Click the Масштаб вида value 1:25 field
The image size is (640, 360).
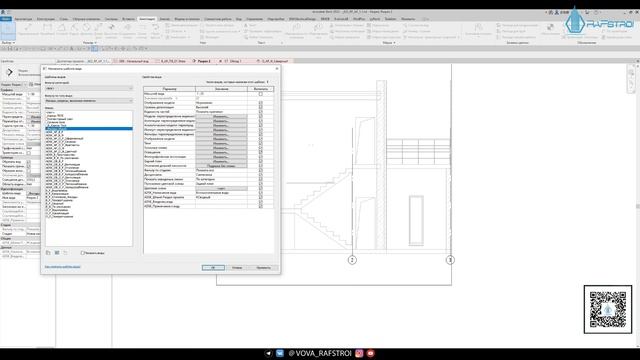(221, 94)
